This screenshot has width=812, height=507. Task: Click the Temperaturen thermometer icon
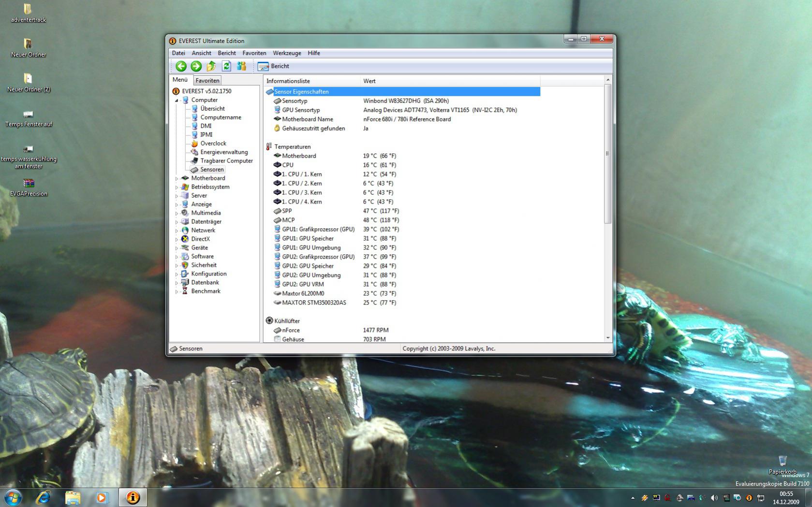click(269, 147)
